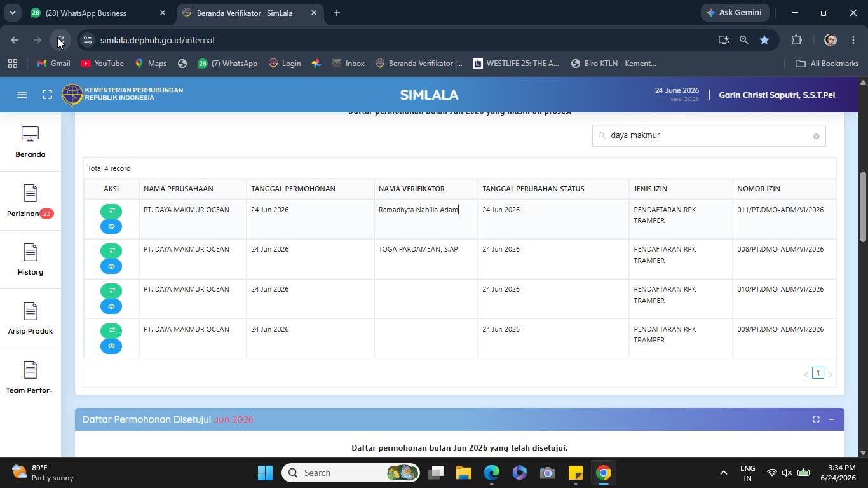Open Beranda from the sidebar

point(31,142)
